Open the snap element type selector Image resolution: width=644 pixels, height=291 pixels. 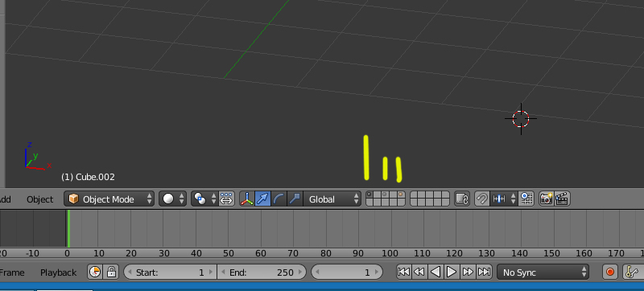(x=504, y=199)
